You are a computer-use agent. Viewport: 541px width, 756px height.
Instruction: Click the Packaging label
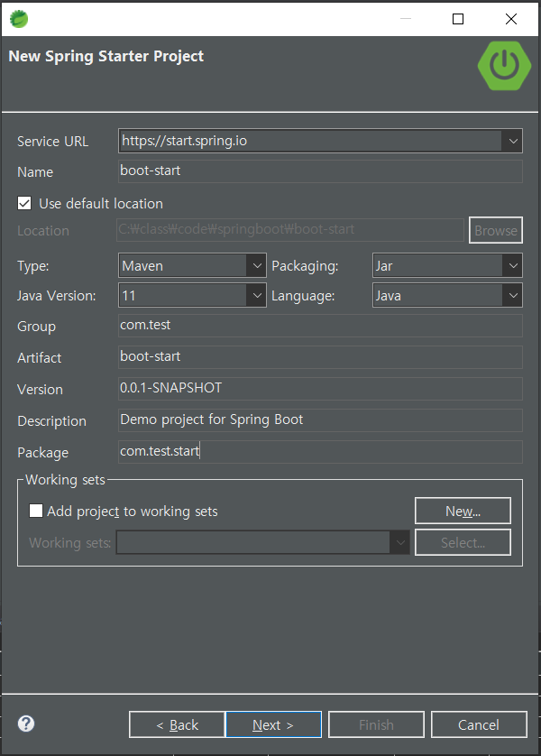pyautogui.click(x=305, y=266)
